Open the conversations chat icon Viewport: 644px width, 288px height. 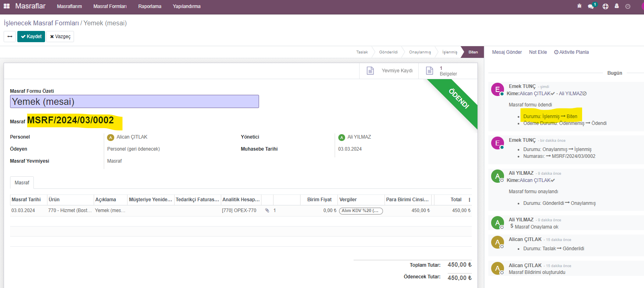[x=591, y=6]
